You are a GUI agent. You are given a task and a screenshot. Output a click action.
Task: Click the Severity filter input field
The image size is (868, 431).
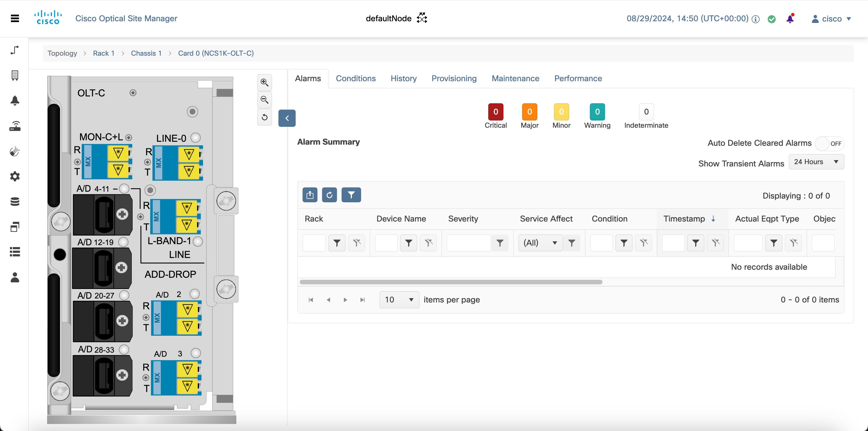469,243
